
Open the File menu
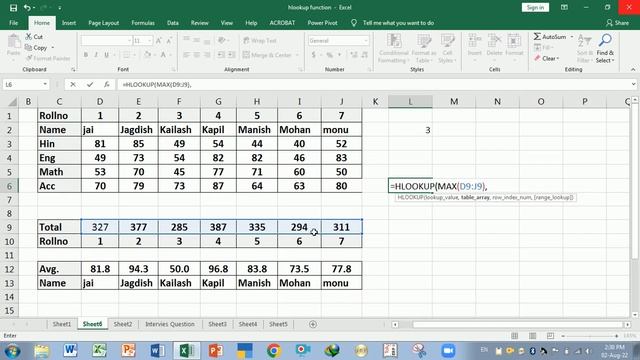coord(13,23)
